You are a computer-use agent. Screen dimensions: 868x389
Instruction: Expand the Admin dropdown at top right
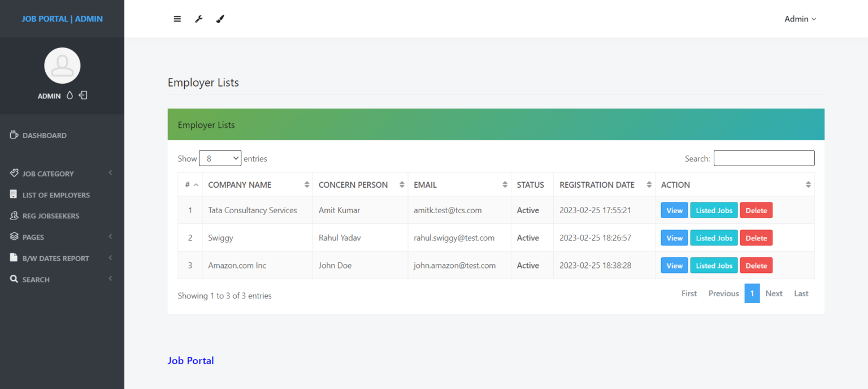800,19
